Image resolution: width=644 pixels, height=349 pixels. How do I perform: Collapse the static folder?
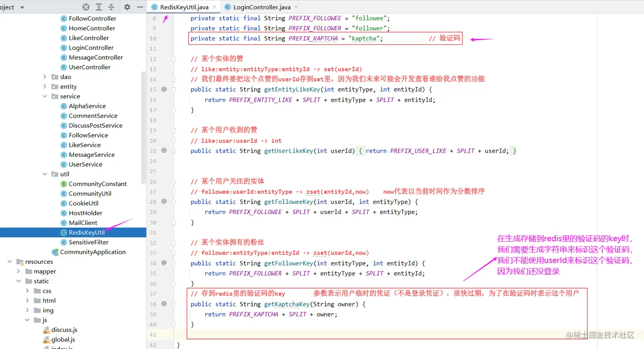[x=18, y=281]
